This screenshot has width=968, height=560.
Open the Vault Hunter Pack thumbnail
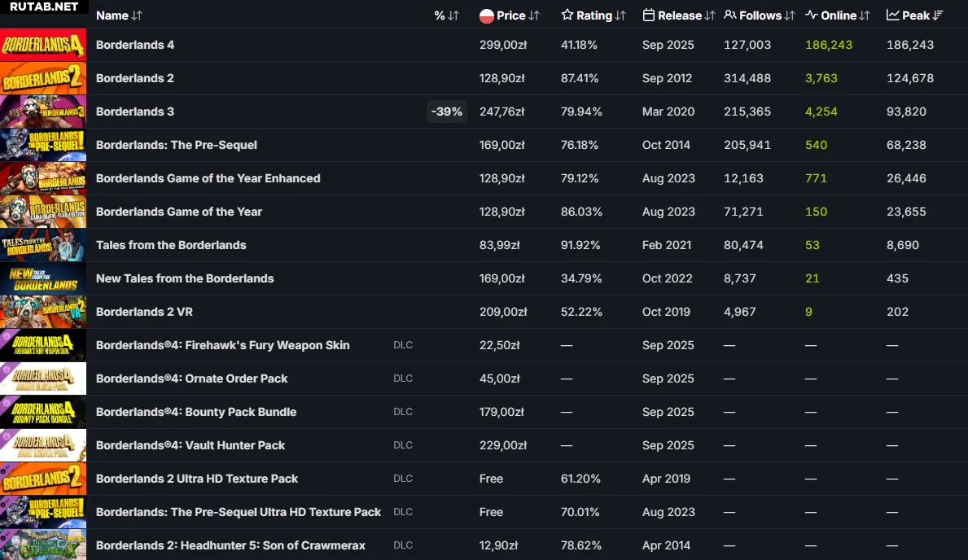pyautogui.click(x=43, y=444)
